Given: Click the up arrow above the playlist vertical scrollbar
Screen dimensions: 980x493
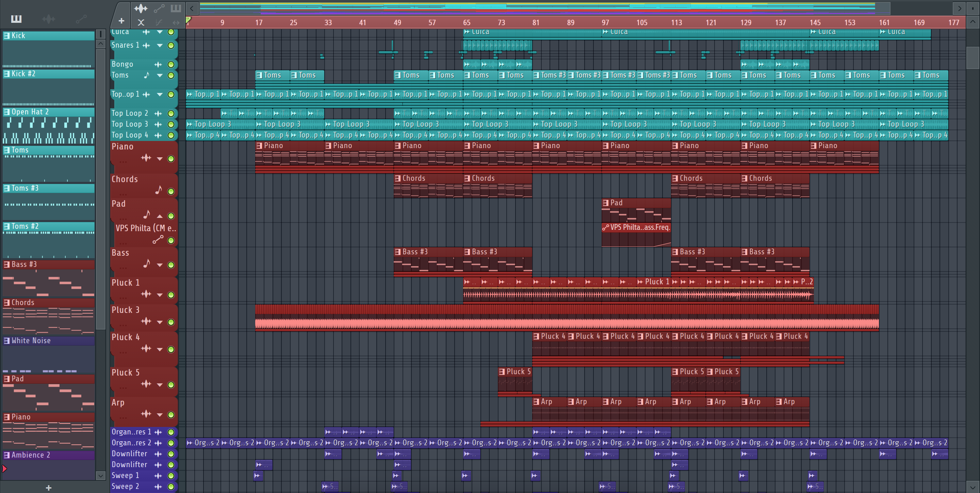Looking at the screenshot, I should [973, 22].
